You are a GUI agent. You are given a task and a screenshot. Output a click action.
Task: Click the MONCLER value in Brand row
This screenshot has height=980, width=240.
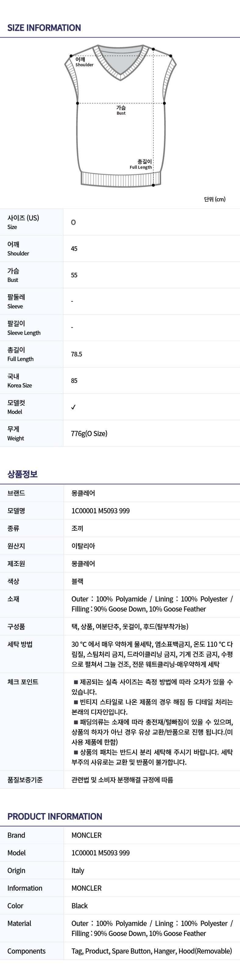click(86, 835)
